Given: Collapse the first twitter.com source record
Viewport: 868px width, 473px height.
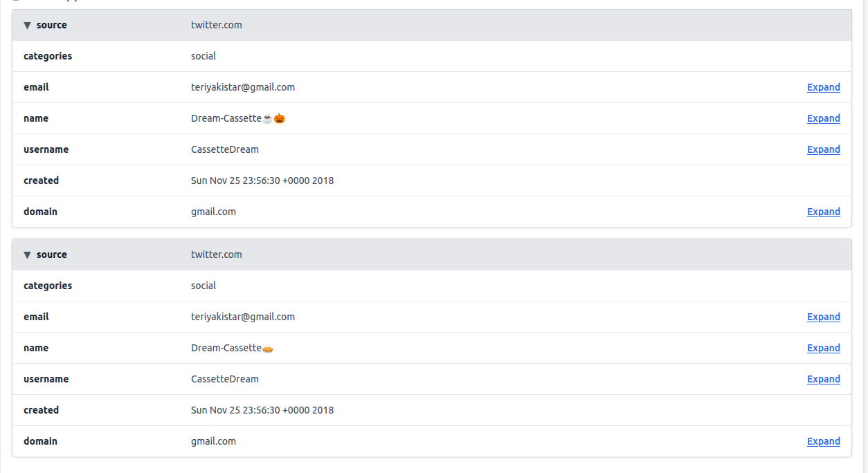Looking at the screenshot, I should [28, 26].
